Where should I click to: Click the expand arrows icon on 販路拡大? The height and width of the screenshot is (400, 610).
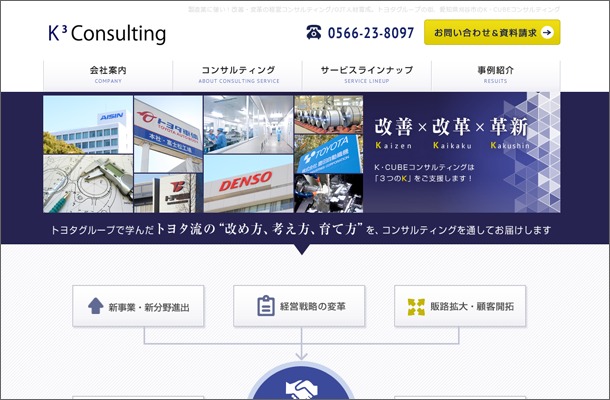pos(416,307)
